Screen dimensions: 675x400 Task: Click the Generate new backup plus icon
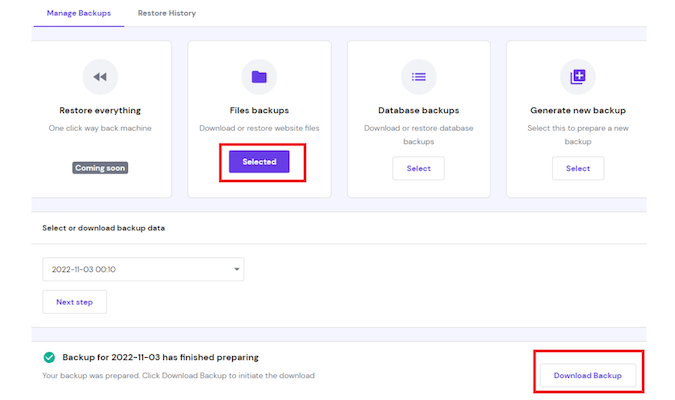578,77
